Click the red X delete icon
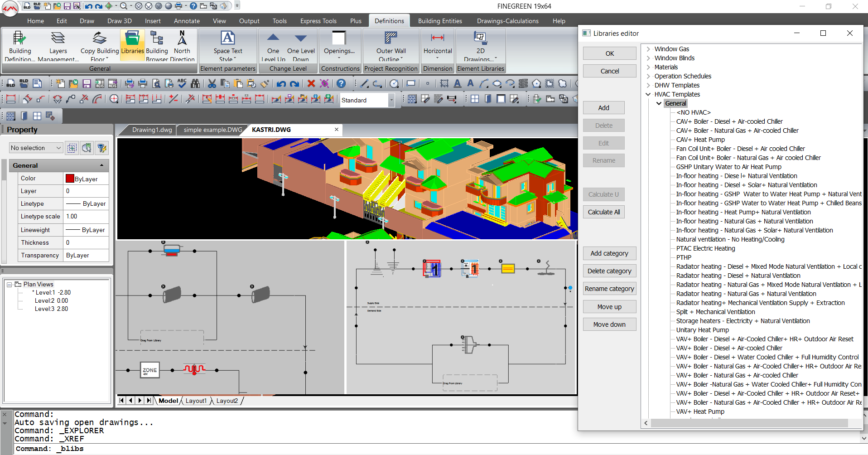 click(x=311, y=83)
